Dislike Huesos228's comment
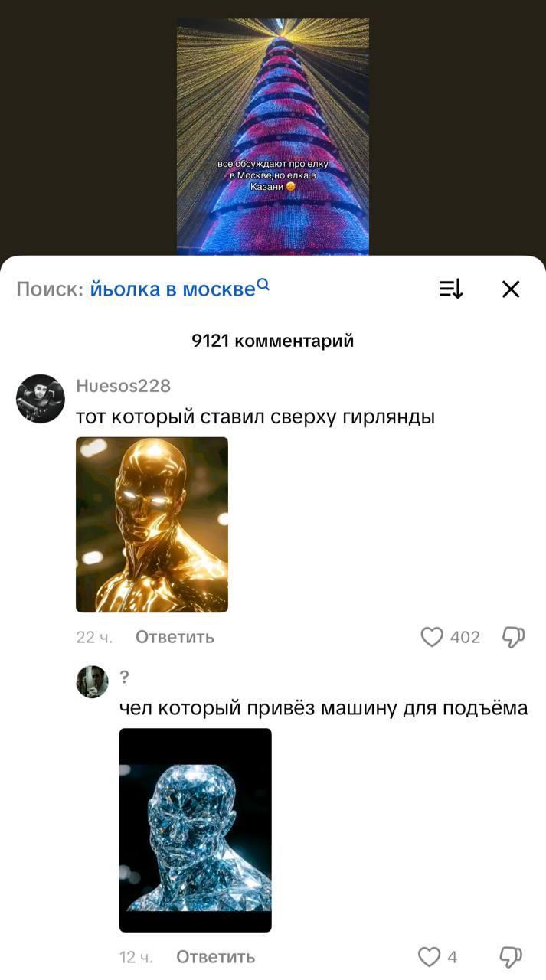This screenshot has height=980, width=546. tap(512, 637)
